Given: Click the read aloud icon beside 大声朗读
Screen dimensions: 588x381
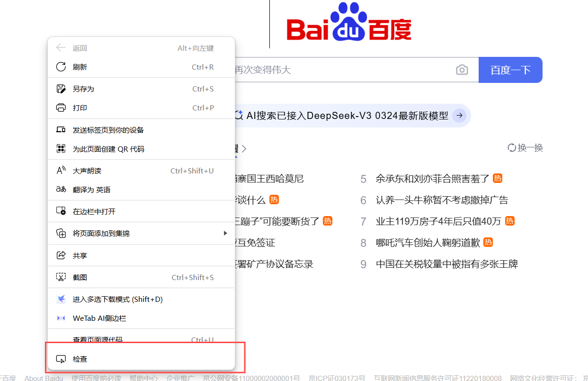Looking at the screenshot, I should click(61, 171).
